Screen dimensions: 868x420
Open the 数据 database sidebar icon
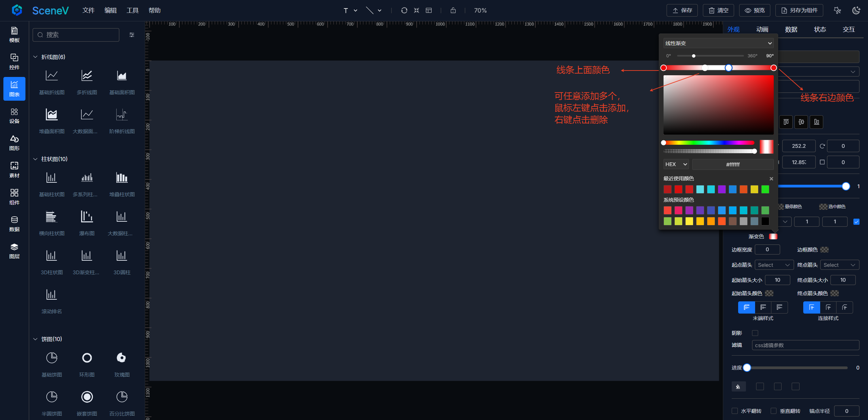tap(14, 223)
